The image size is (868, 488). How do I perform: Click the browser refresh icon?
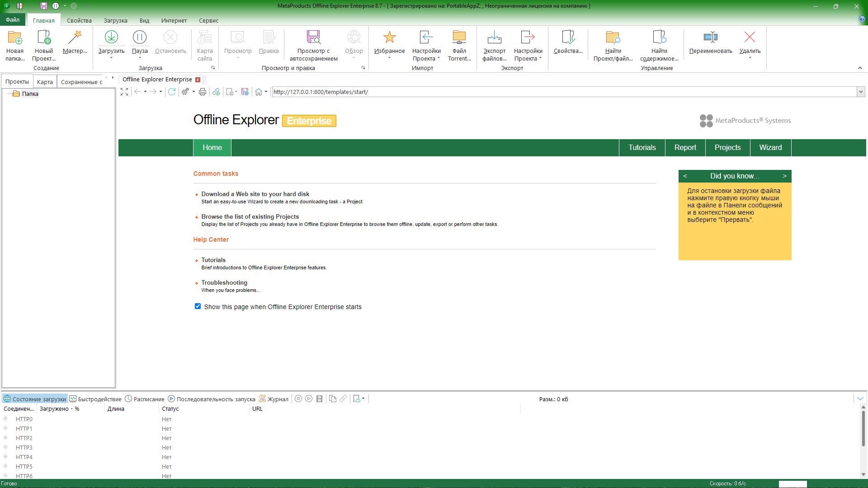click(172, 92)
